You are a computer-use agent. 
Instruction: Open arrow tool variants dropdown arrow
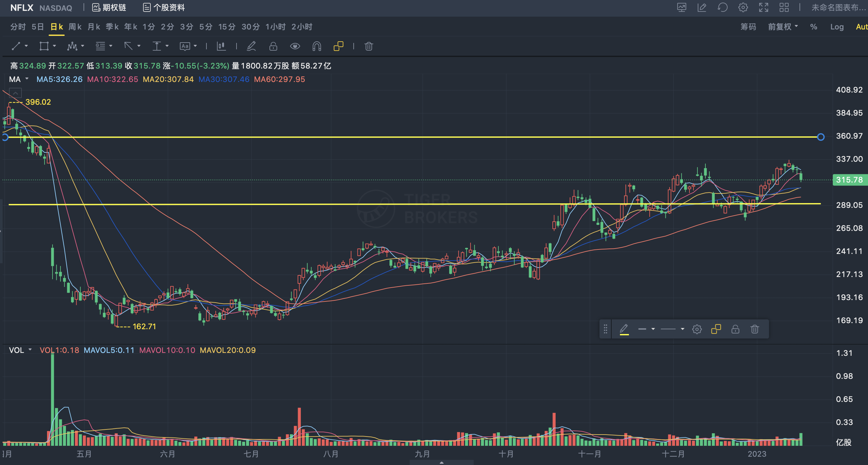[x=139, y=46]
